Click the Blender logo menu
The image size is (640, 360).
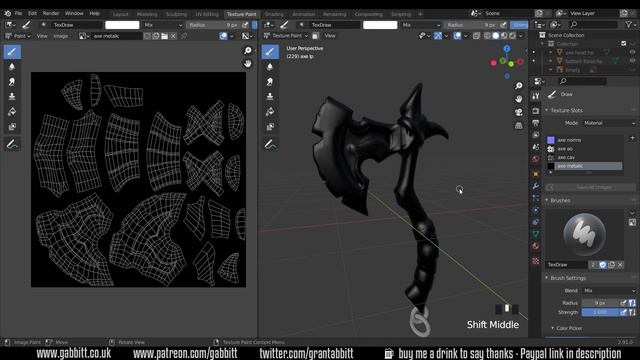click(7, 13)
